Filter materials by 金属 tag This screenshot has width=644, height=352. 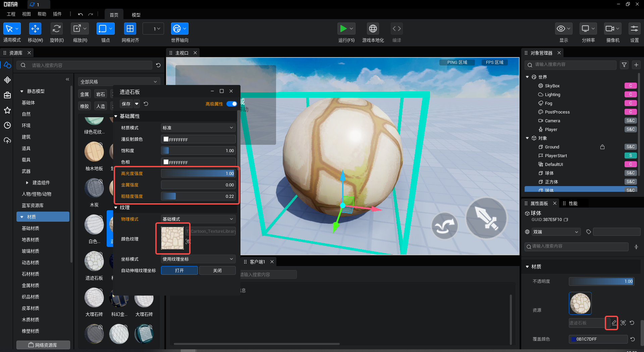(x=85, y=94)
